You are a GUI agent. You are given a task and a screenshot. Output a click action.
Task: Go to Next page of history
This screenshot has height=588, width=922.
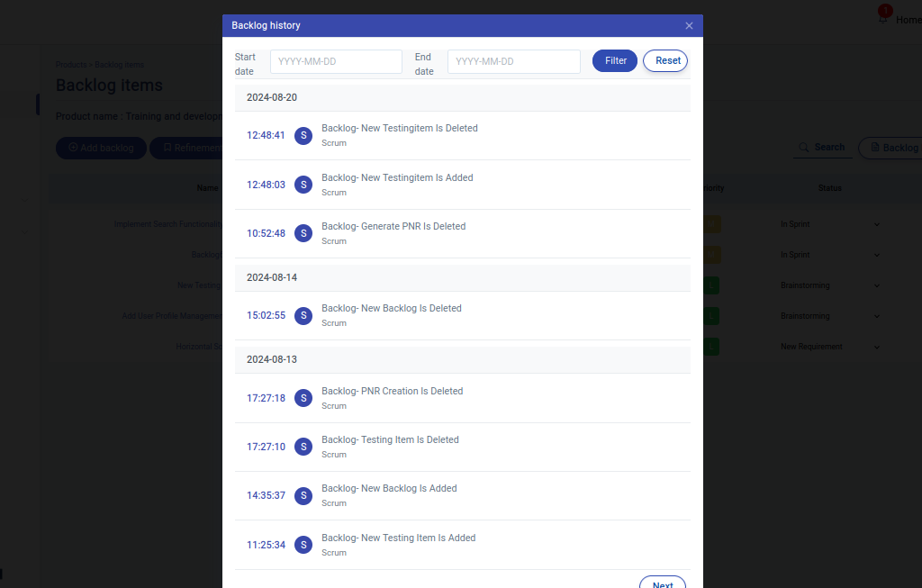(662, 582)
